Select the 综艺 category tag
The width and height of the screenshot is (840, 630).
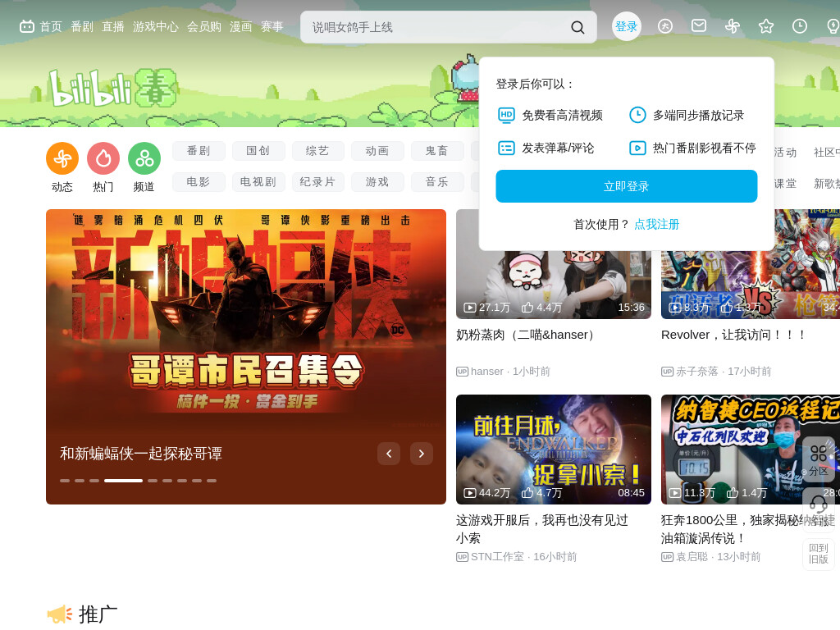point(317,151)
